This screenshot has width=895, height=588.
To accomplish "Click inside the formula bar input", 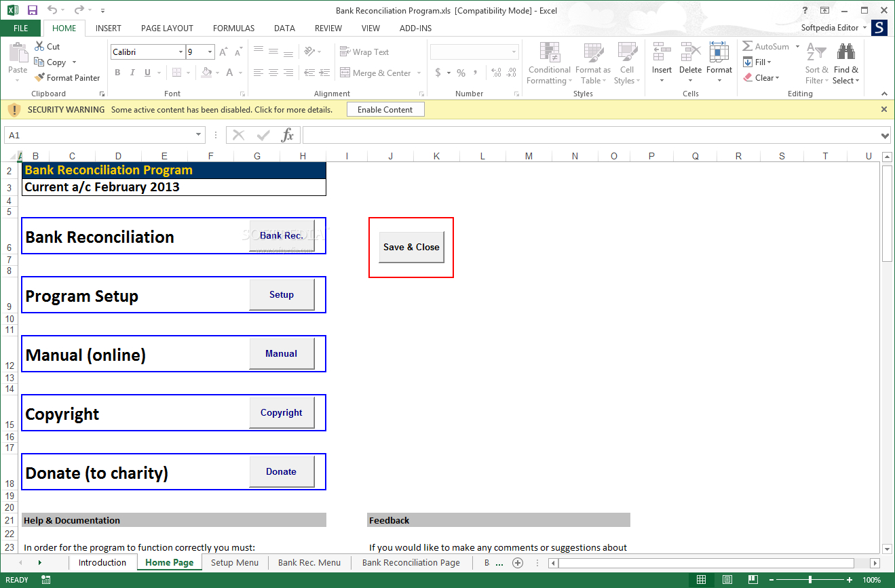I will tap(590, 135).
